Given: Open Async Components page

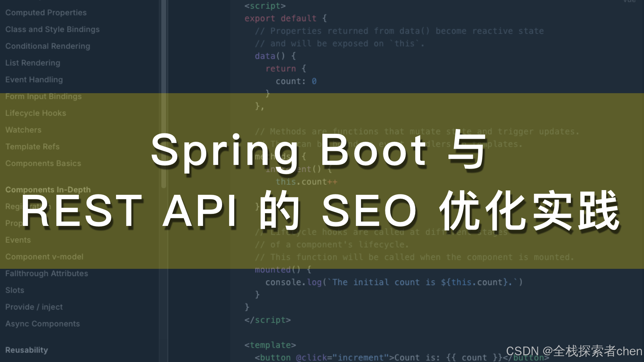Looking at the screenshot, I should [x=43, y=324].
